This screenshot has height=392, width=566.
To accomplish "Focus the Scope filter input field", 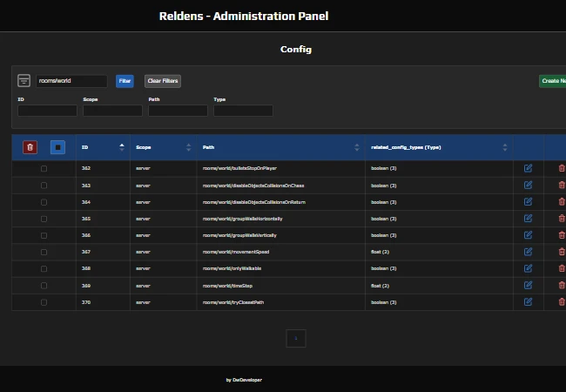I will 112,111.
